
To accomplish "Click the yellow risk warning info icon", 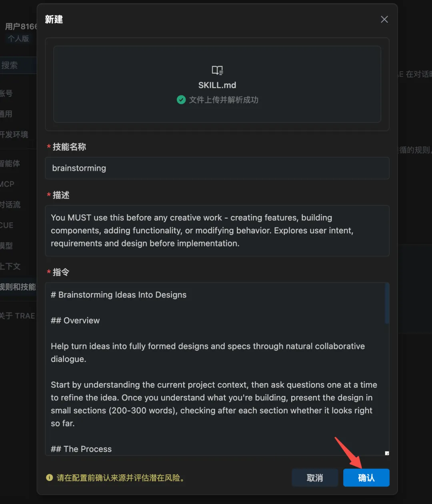I will click(49, 478).
